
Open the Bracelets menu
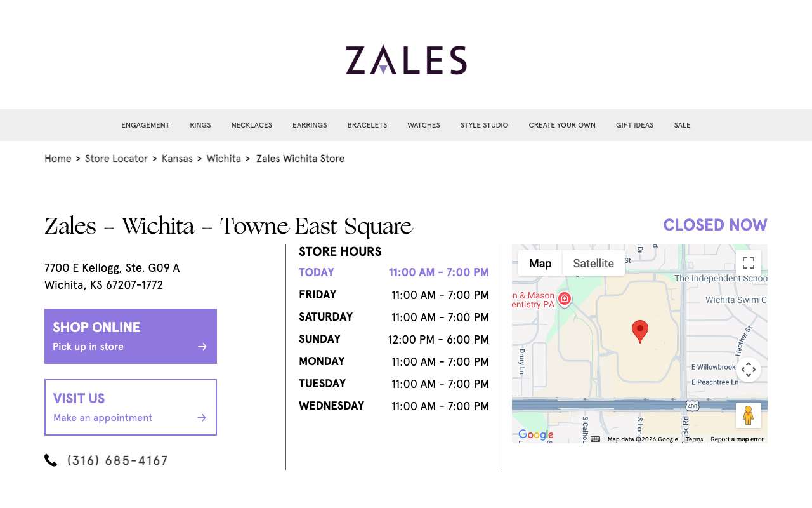coord(367,125)
